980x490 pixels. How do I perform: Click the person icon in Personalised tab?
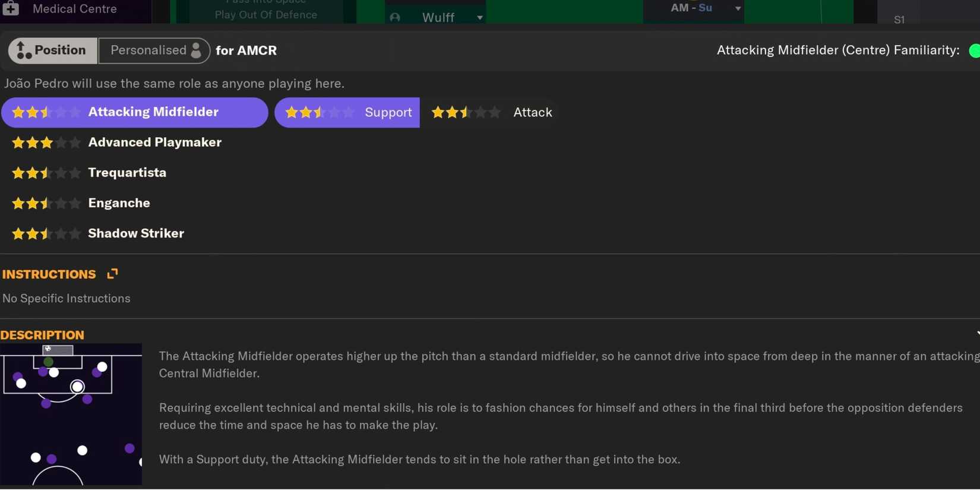(x=196, y=50)
